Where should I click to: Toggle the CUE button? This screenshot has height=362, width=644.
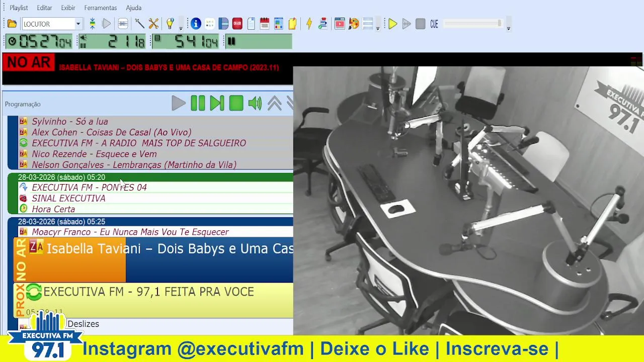pos(434,24)
